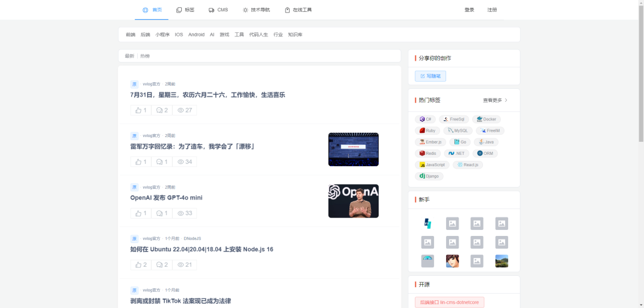Select the 工具 category

pyautogui.click(x=239, y=35)
